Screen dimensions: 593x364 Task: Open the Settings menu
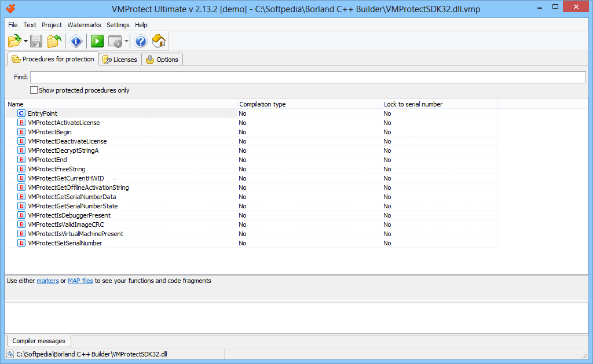pyautogui.click(x=118, y=25)
